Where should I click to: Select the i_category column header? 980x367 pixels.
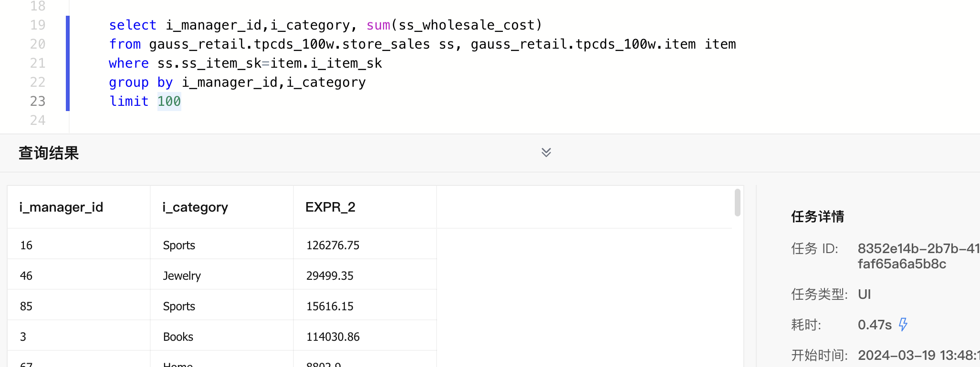(x=195, y=207)
